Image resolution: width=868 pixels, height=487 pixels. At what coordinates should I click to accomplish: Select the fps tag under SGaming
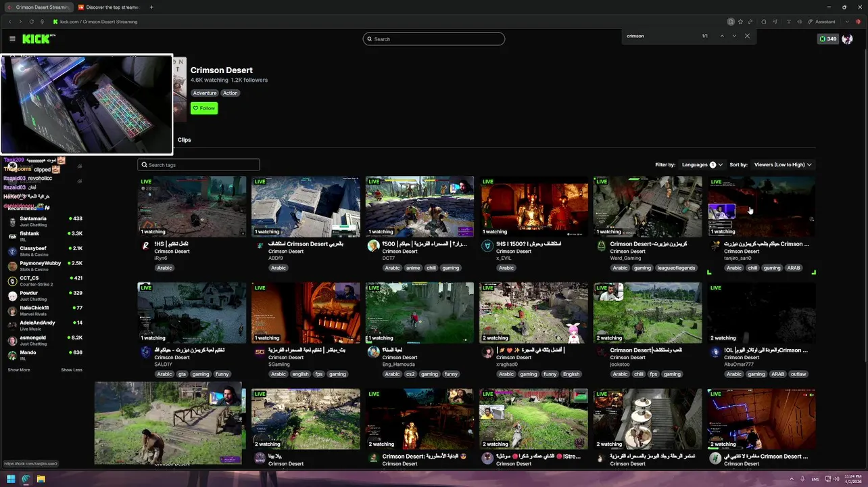pos(318,374)
